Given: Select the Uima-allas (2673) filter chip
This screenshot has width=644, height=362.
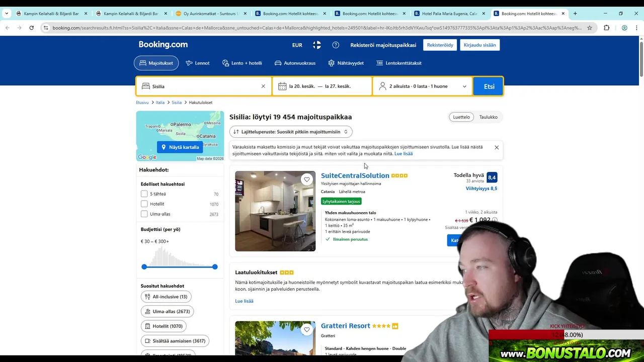Looking at the screenshot, I should tap(167, 312).
